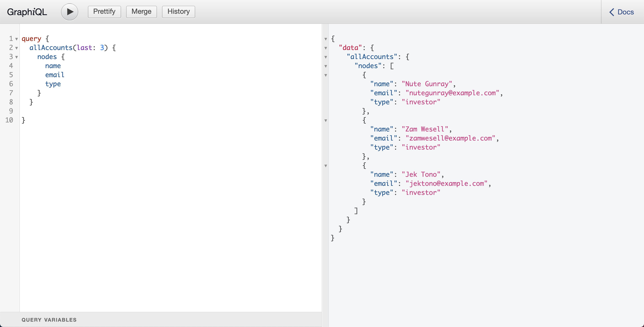Viewport: 644px width, 327px height.
Task: Click the "allAccounts" key in results
Action: tap(372, 57)
